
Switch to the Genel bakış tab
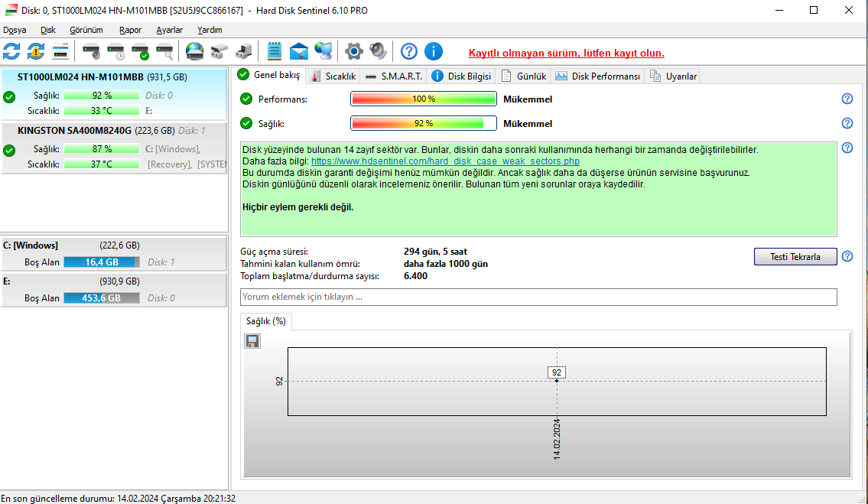click(268, 75)
